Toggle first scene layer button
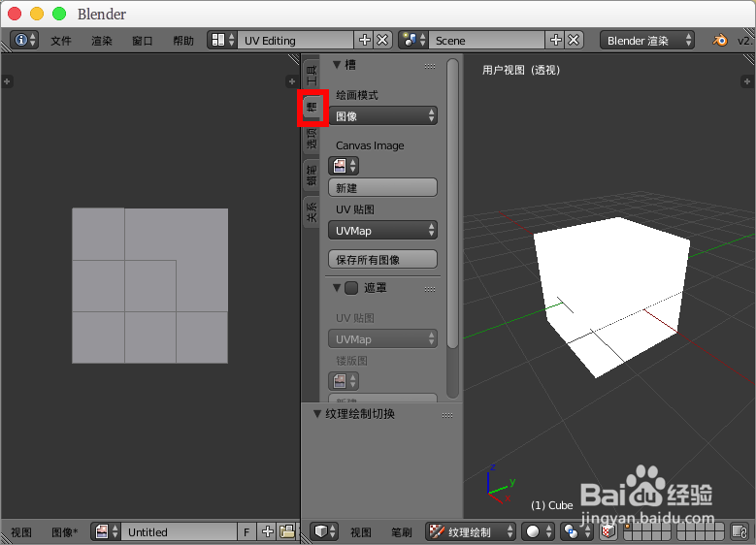 coord(628,528)
